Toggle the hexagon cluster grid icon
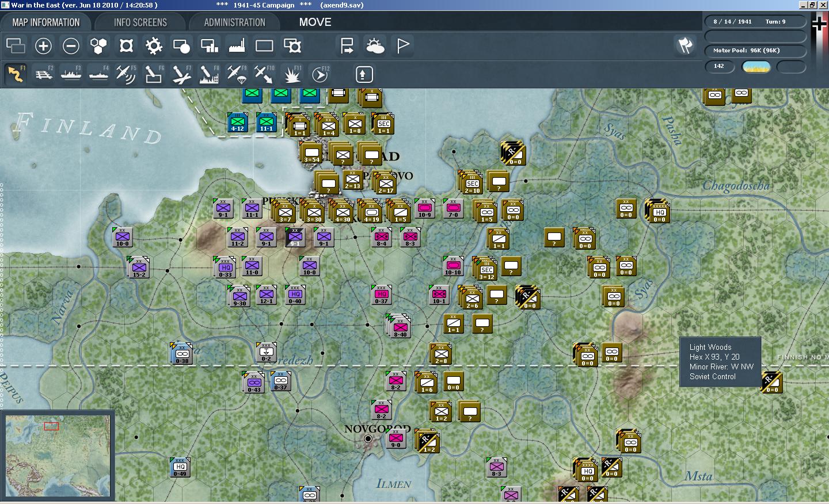This screenshot has height=504, width=829. [x=98, y=45]
